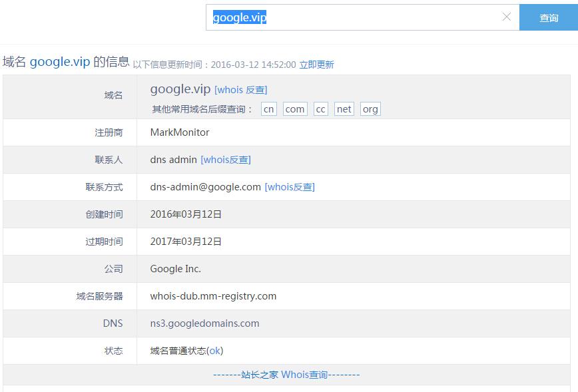Screen dimensions: 578x392
Task: Open [whois 反查] link next to domain name
Action: tap(240, 90)
